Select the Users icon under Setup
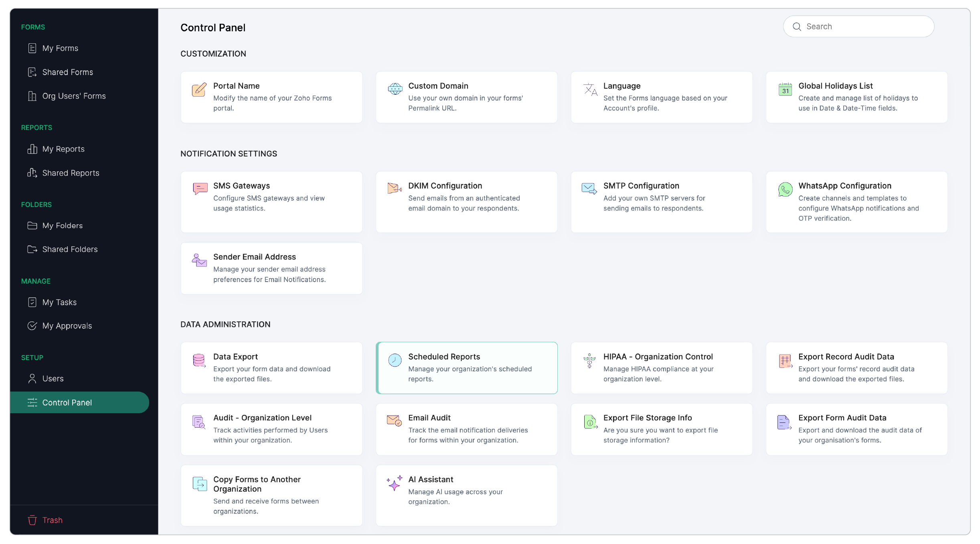This screenshot has width=980, height=544. [x=32, y=378]
